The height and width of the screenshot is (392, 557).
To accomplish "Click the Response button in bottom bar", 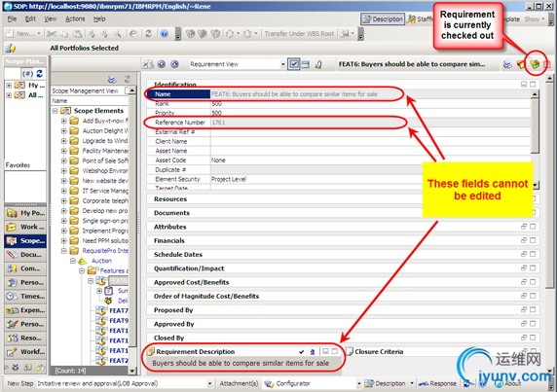I will [437, 383].
